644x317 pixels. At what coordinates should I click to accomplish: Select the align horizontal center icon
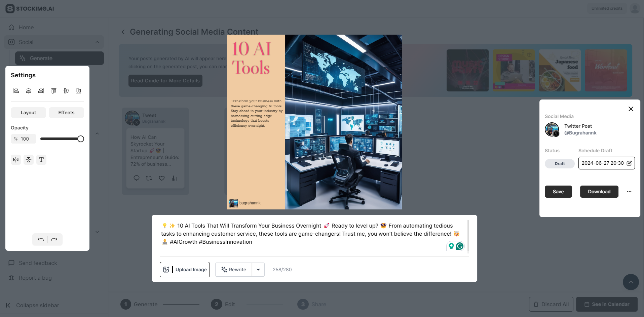pos(28,91)
